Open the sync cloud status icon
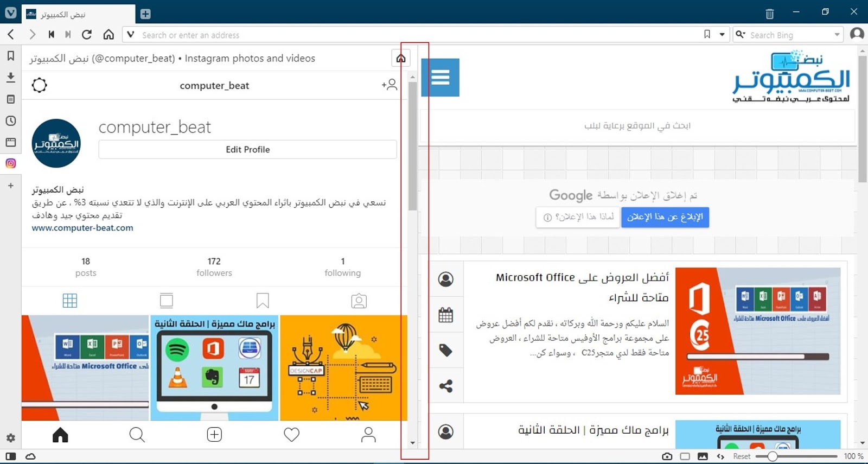The image size is (868, 464). (31, 456)
